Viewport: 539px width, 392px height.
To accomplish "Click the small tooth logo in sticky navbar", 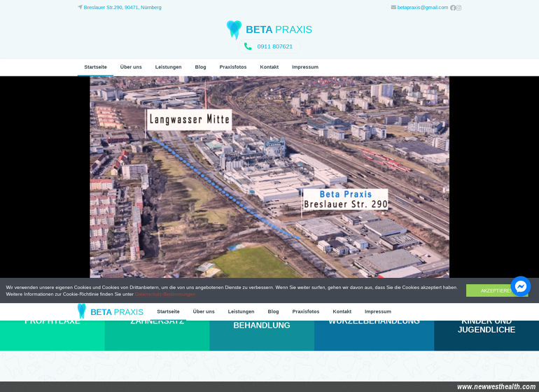I will pyautogui.click(x=81, y=311).
